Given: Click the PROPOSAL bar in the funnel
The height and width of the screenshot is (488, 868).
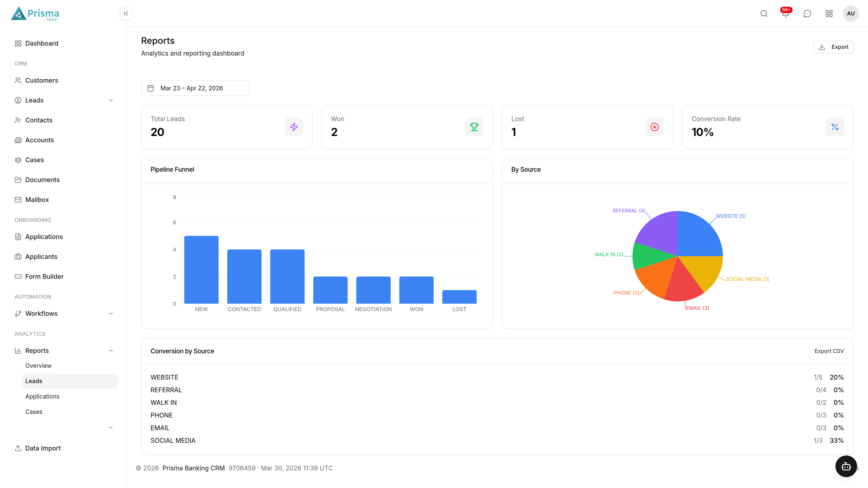Looking at the screenshot, I should click(x=330, y=290).
